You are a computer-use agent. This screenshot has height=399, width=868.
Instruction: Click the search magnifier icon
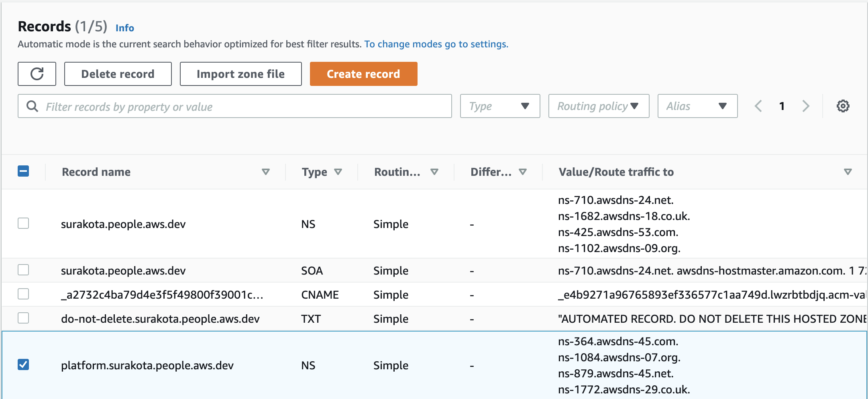[x=32, y=106]
